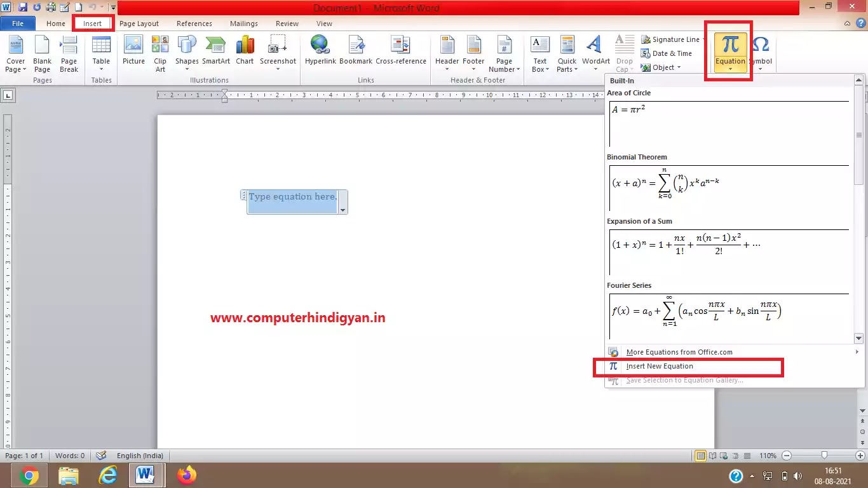Choose the Expansion of a Sum equation

[729, 252]
